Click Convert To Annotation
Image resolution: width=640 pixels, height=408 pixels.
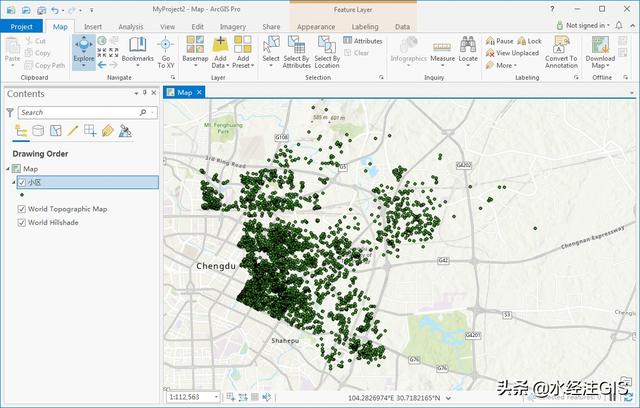561,52
